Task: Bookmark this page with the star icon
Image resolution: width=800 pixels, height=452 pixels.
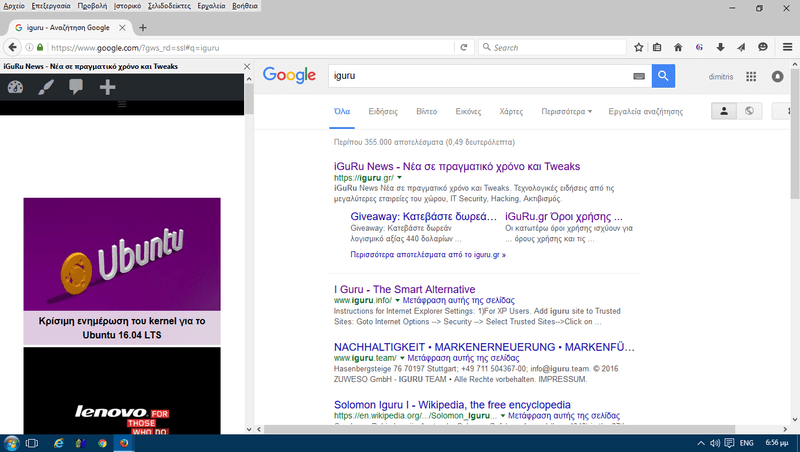Action: 636,47
